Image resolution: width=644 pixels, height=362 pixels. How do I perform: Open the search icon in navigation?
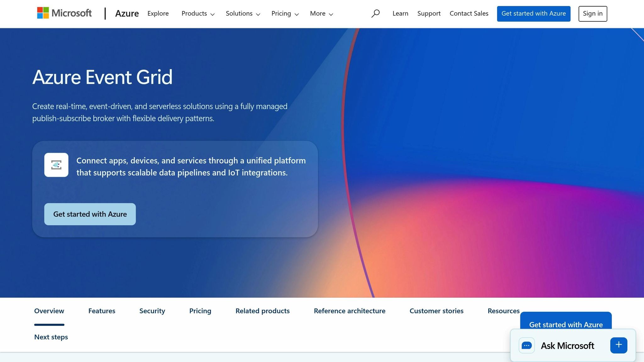pos(375,13)
